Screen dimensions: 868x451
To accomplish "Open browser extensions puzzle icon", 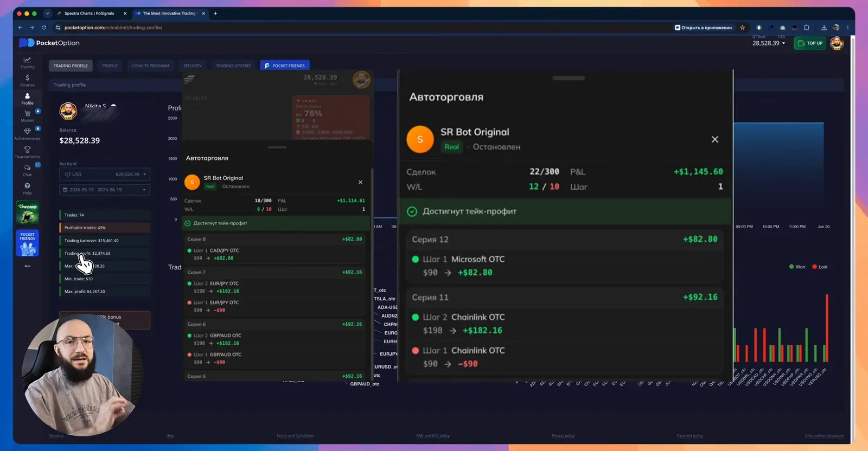I will click(807, 28).
